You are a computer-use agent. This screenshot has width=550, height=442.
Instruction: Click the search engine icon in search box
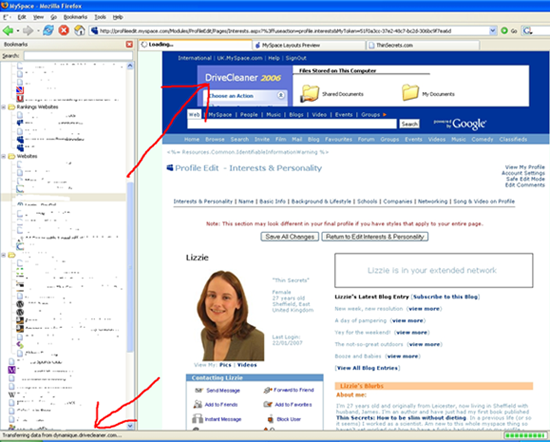pyautogui.click(x=526, y=31)
